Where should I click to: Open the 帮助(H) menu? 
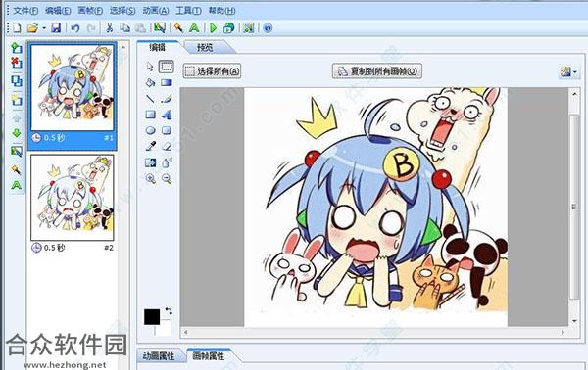click(x=221, y=11)
